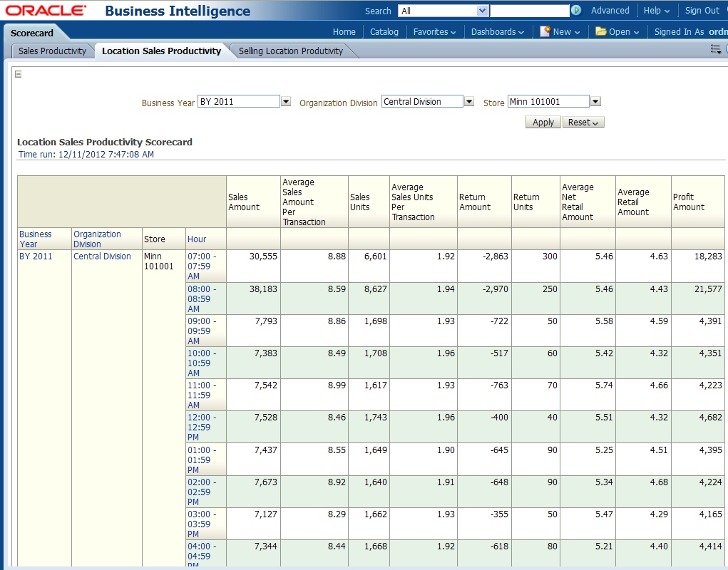This screenshot has height=570, width=728.
Task: Open the Favorites menu
Action: (x=435, y=32)
